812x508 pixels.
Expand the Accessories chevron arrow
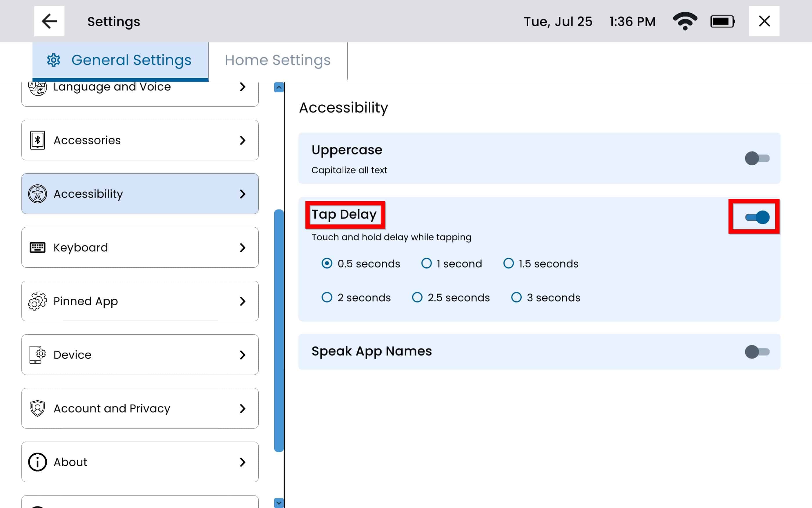pos(242,140)
